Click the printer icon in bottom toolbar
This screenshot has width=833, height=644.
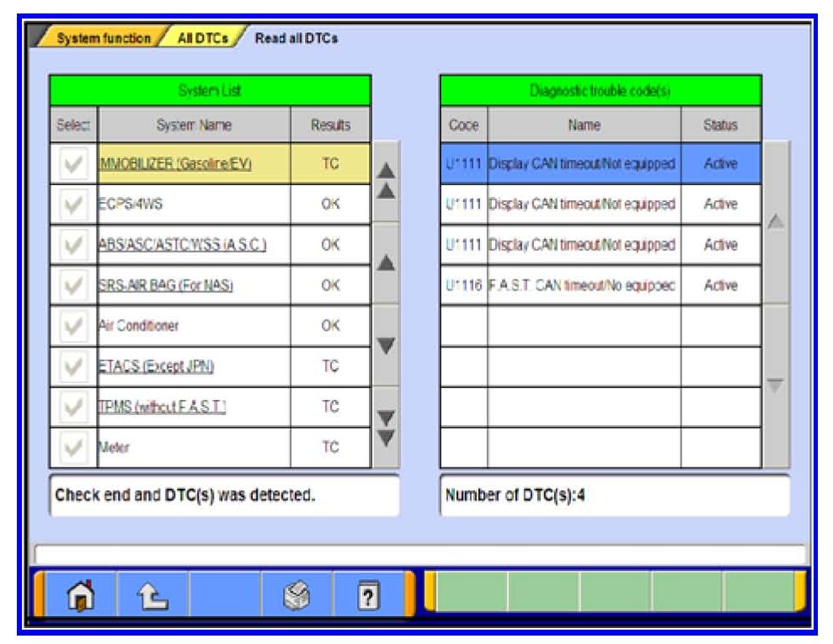tap(297, 595)
